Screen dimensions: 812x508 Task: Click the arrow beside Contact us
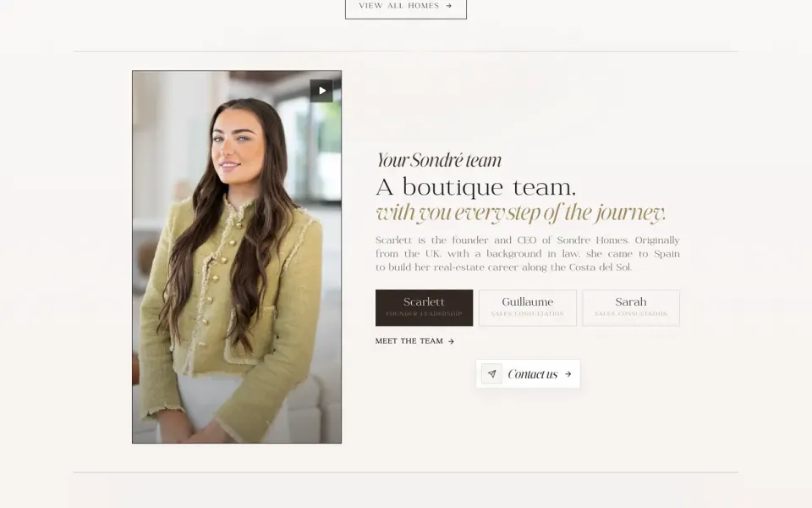(x=568, y=373)
